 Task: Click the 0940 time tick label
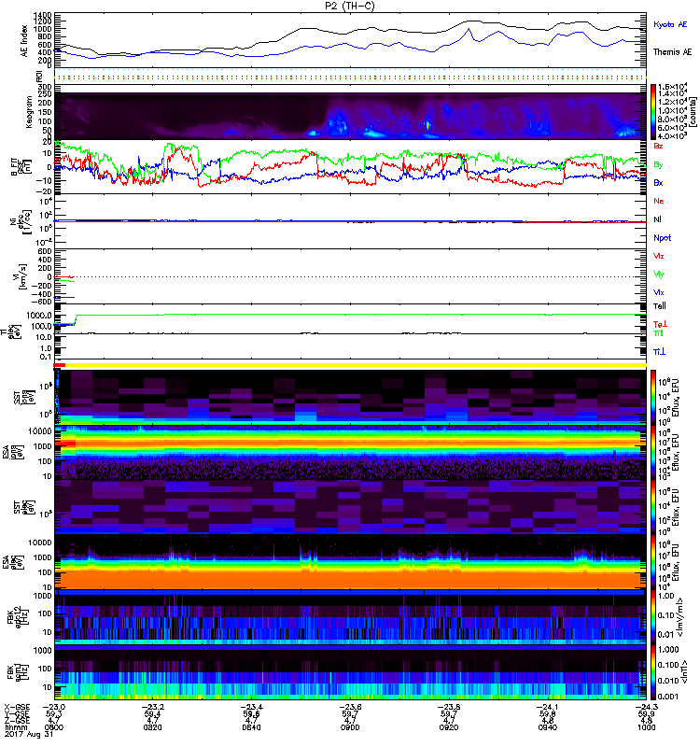point(548,727)
